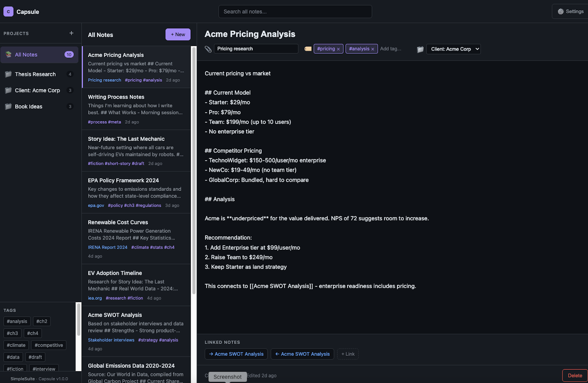Viewport: 588px width, 383px height.
Task: Click the paperclip source icon in the note header
Action: 208,48
